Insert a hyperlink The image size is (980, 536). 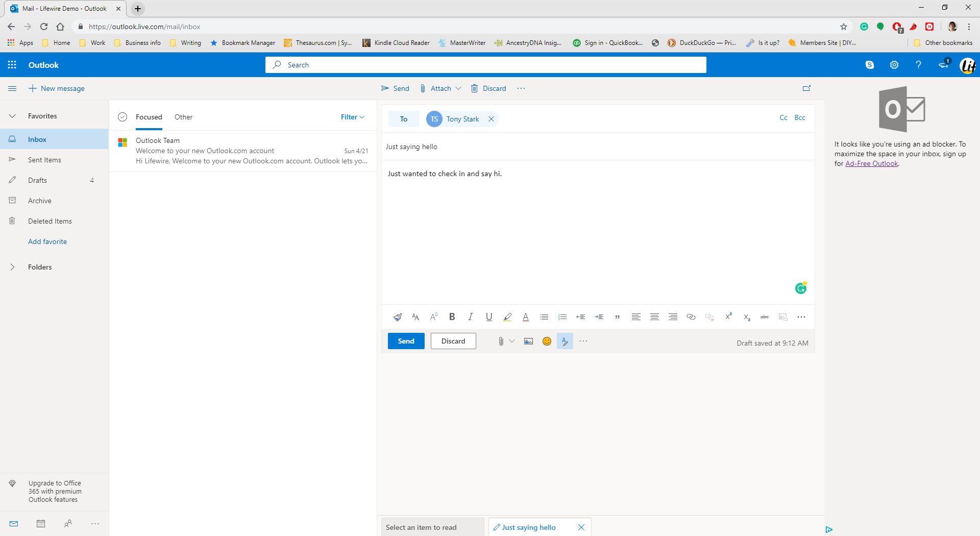[x=691, y=317]
